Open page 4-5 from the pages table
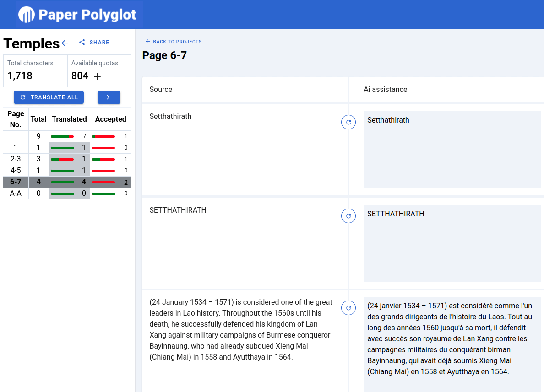Viewport: 544px width, 392px height. point(16,170)
